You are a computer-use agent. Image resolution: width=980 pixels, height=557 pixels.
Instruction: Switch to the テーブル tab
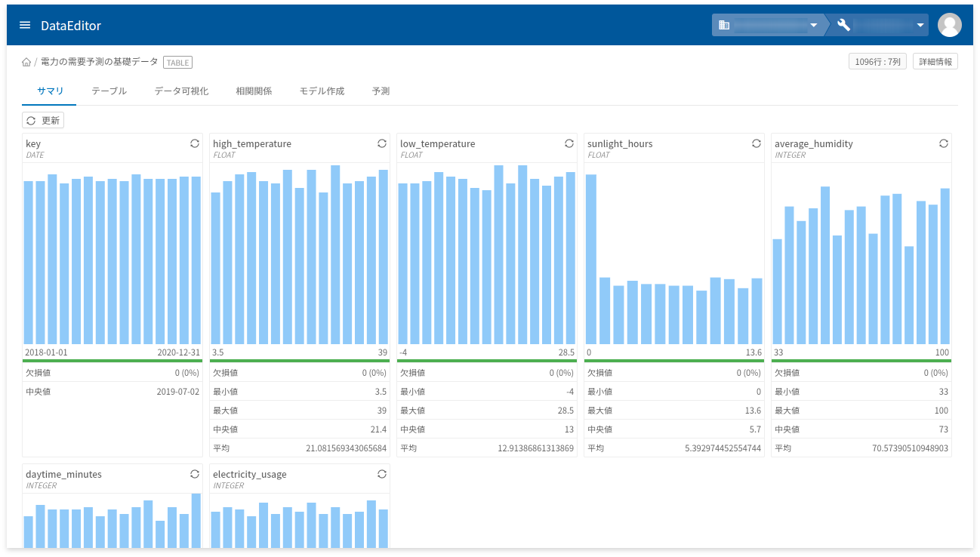click(x=109, y=91)
